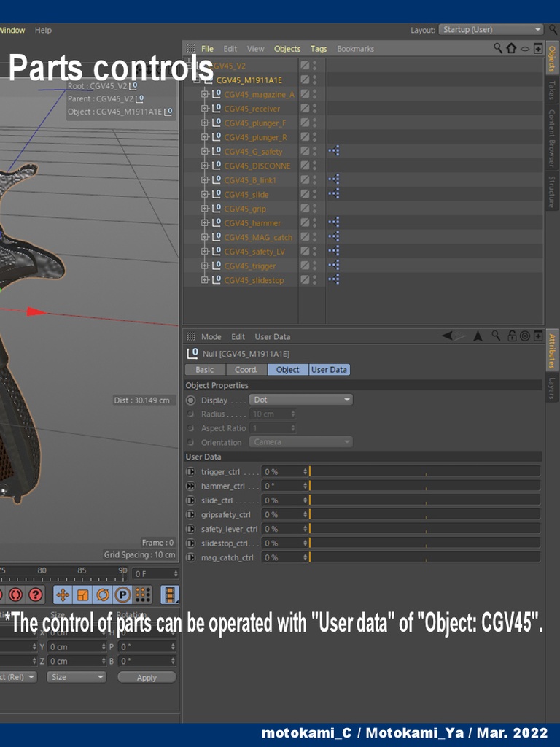Switch to the User Data tab

(329, 370)
